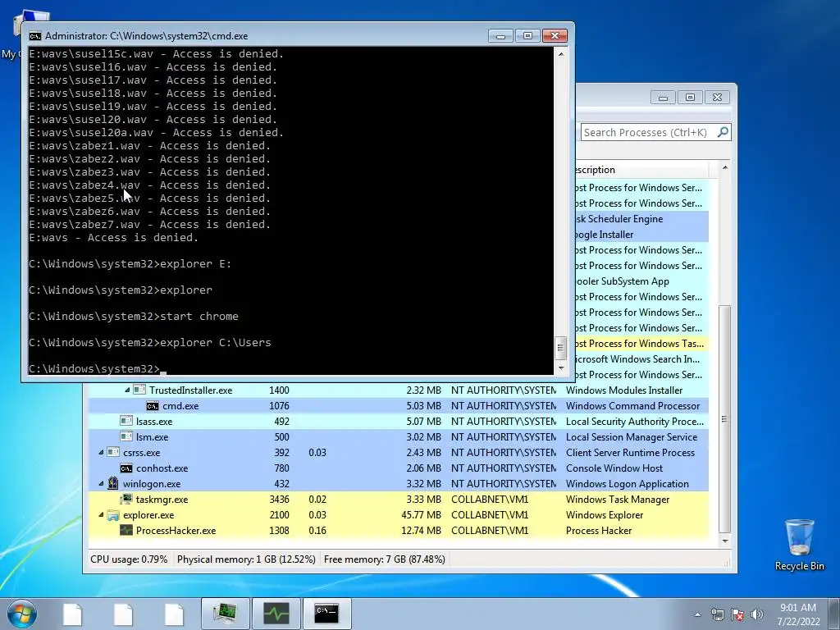Open the Action Center flag icon
This screenshot has height=630, width=840.
point(737,614)
